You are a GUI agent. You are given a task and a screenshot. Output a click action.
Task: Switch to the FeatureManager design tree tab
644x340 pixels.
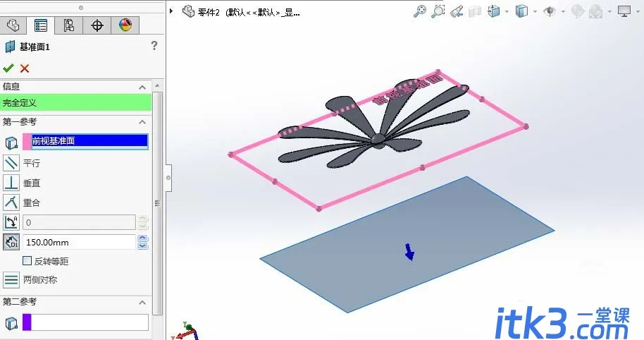pos(13,25)
